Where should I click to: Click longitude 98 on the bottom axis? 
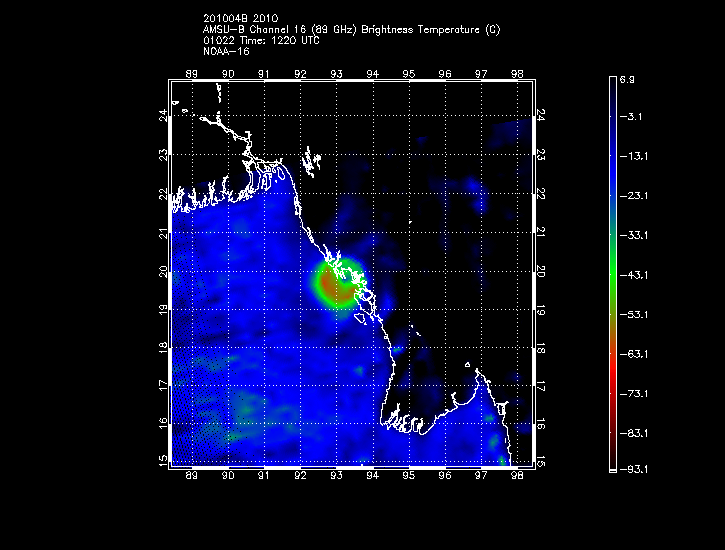click(x=517, y=475)
